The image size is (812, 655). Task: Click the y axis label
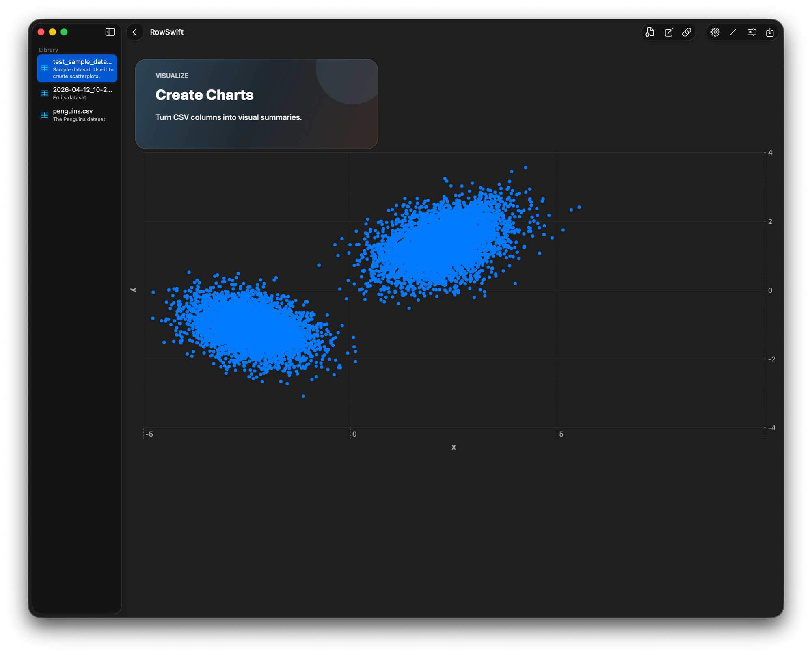click(134, 290)
